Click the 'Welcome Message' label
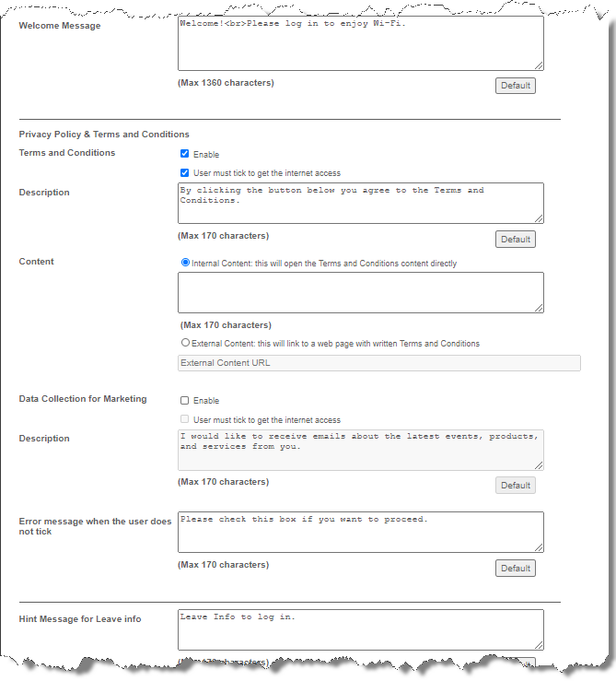Screen dimensions: 616x681 [60, 26]
